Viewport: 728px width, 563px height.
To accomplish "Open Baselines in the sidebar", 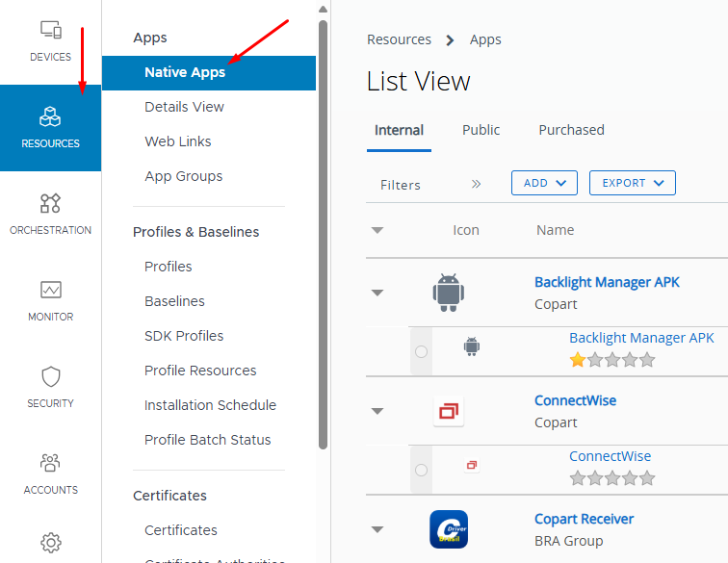I will [174, 301].
